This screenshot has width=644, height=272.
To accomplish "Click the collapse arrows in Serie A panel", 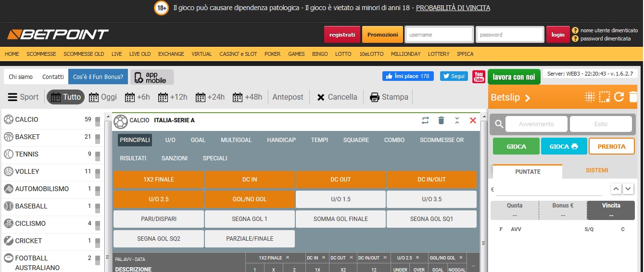I will pyautogui.click(x=457, y=120).
